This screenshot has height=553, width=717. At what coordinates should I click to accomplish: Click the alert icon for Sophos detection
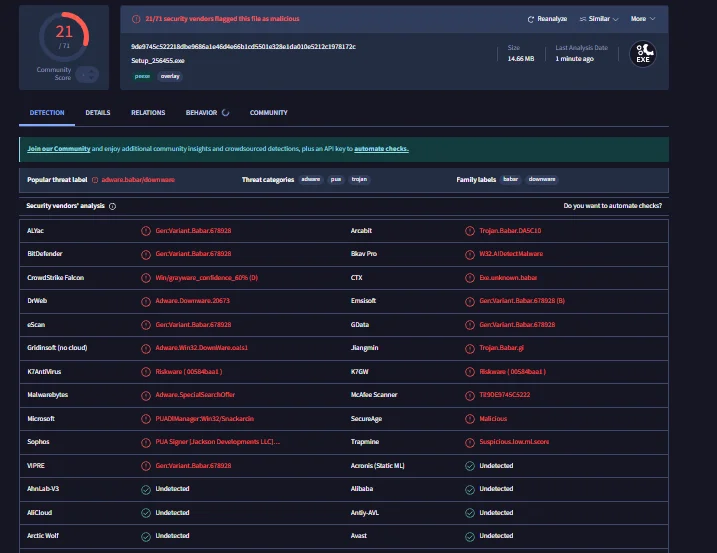click(146, 442)
